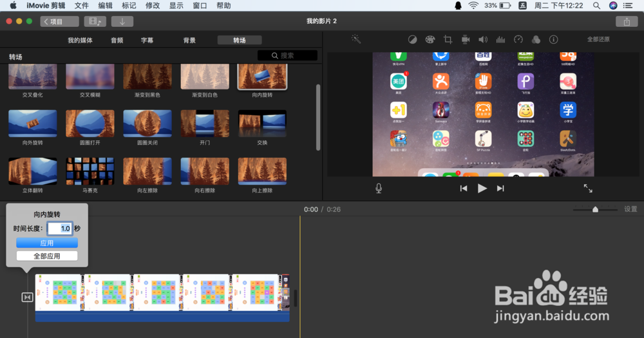Select the 开门 transition thumbnail
644x338 pixels.
[x=205, y=123]
